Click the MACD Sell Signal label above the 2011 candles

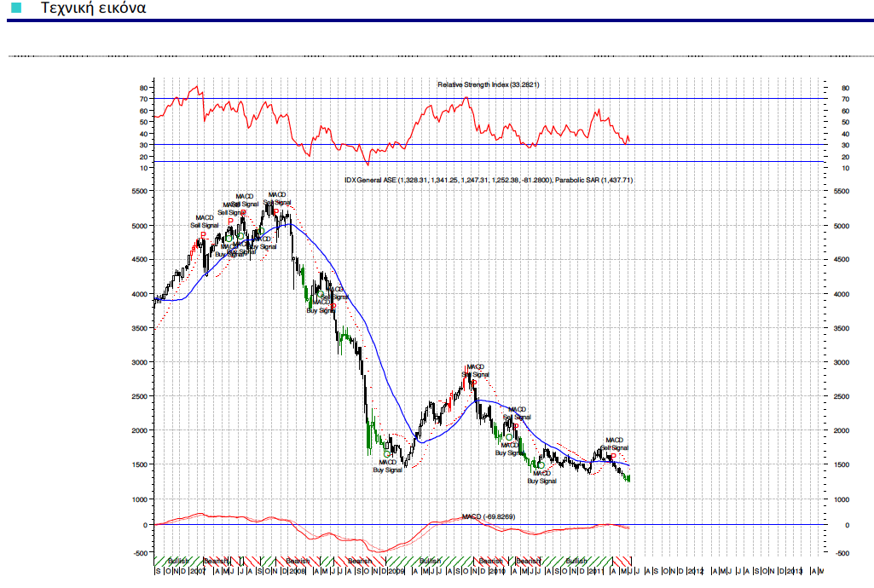coord(614,444)
